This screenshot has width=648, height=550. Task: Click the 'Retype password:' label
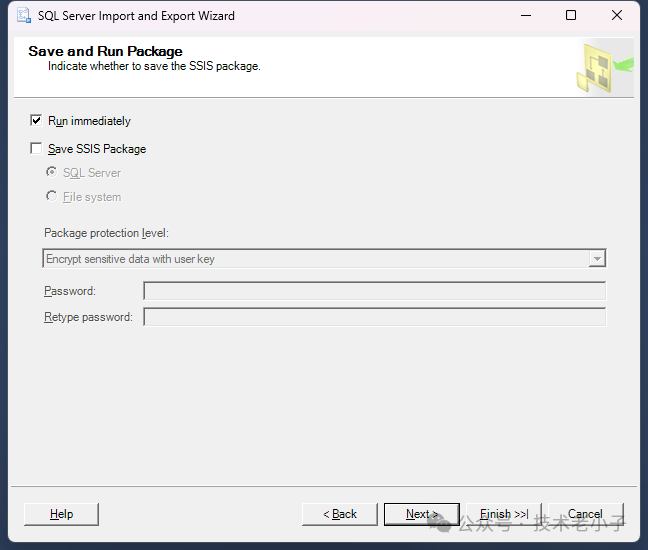pyautogui.click(x=88, y=317)
